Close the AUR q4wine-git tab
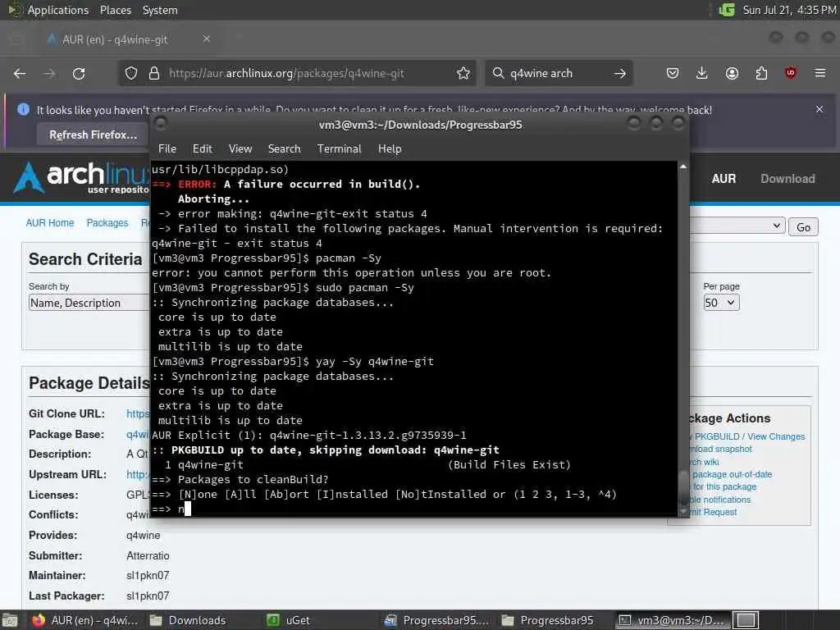The image size is (840, 630). coord(207,39)
